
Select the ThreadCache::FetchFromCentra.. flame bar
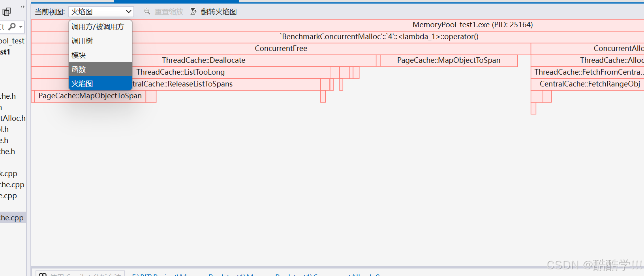coord(588,72)
